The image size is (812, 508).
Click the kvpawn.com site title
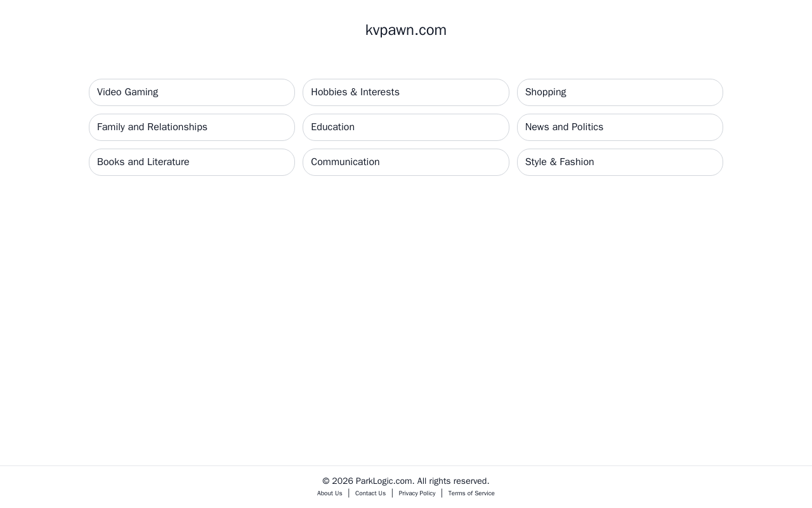click(x=406, y=30)
